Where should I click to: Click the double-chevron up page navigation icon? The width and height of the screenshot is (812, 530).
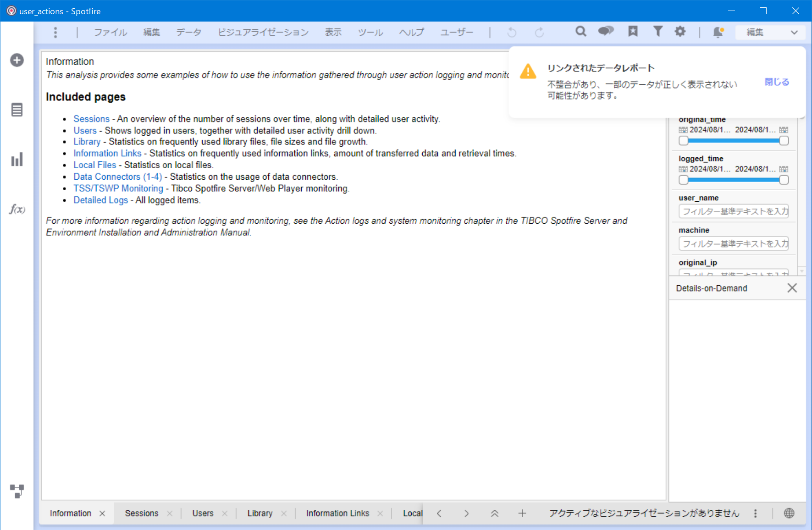[x=494, y=513]
